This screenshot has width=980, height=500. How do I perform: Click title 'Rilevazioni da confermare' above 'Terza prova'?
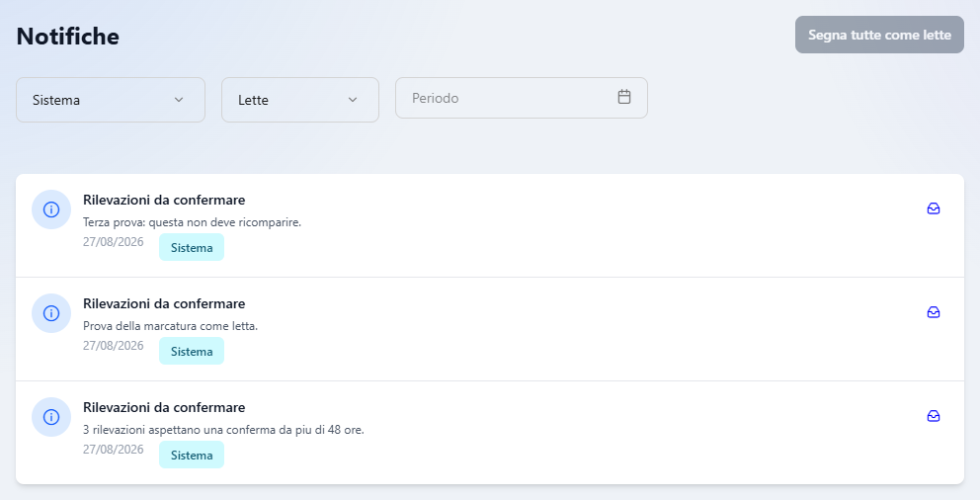(x=164, y=200)
